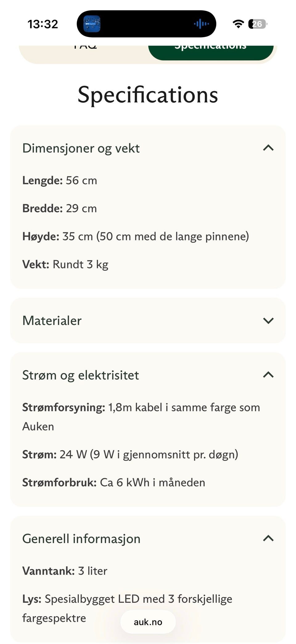Tap the Materialer heading text

point(52,321)
